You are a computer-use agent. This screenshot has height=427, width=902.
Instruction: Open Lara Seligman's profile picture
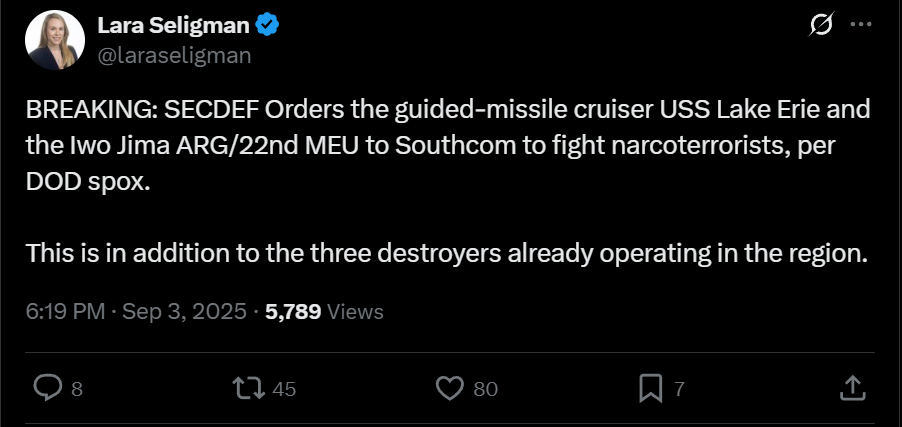pos(55,41)
